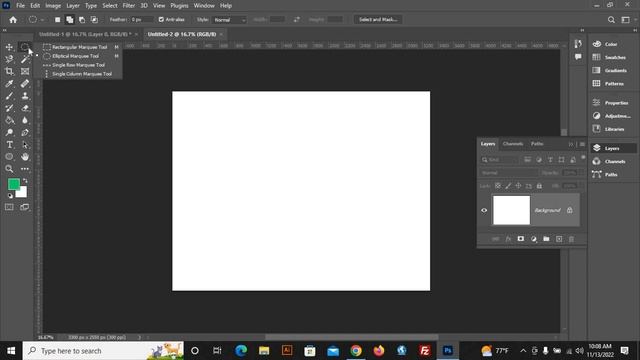
Task: Click the Select and Mask button
Action: [378, 20]
